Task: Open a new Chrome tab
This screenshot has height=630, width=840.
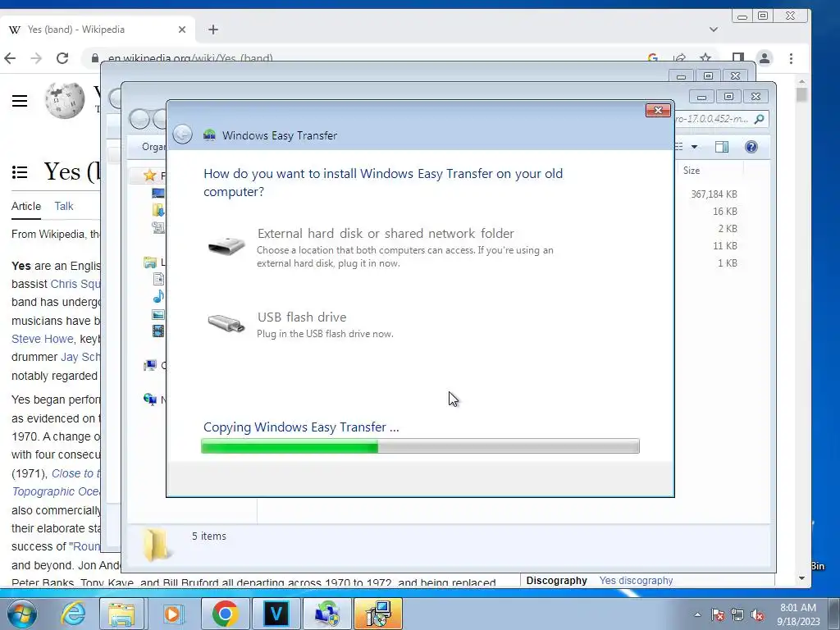Action: click(x=213, y=30)
